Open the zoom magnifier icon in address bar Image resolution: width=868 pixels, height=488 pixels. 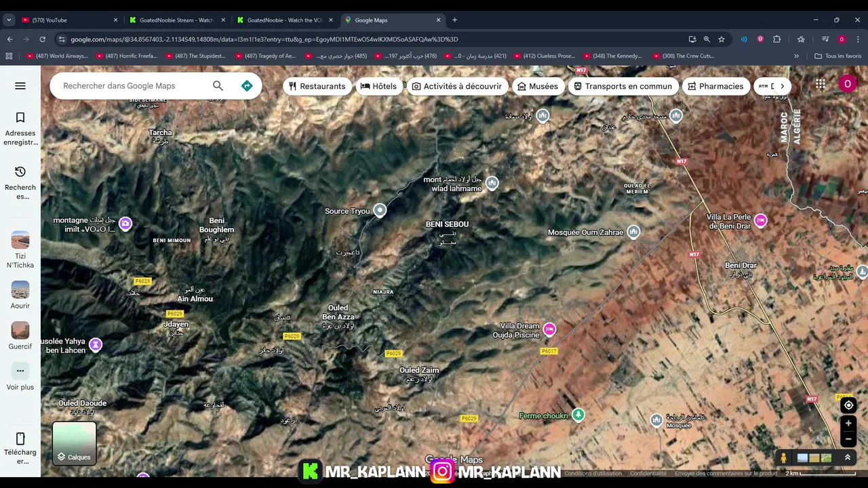707,39
